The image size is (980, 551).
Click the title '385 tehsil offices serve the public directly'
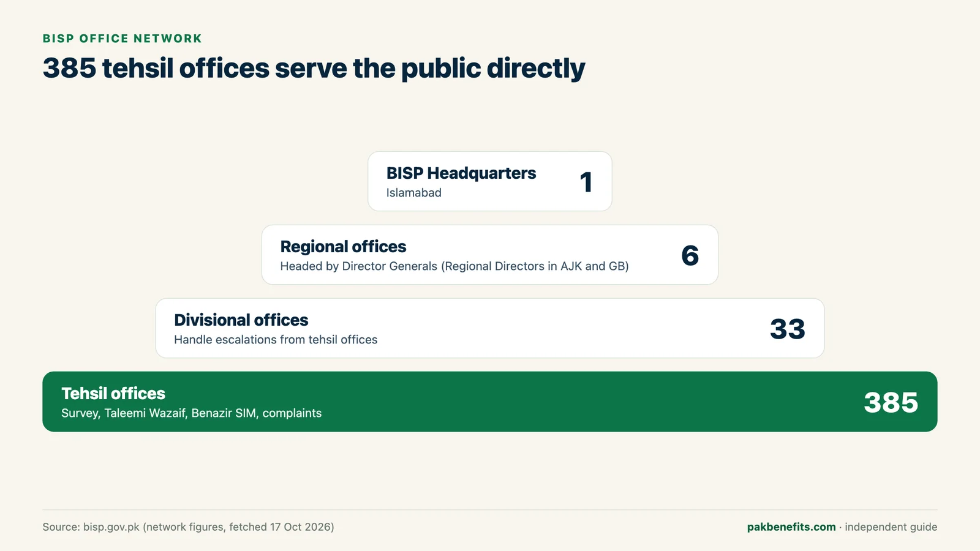(x=314, y=69)
